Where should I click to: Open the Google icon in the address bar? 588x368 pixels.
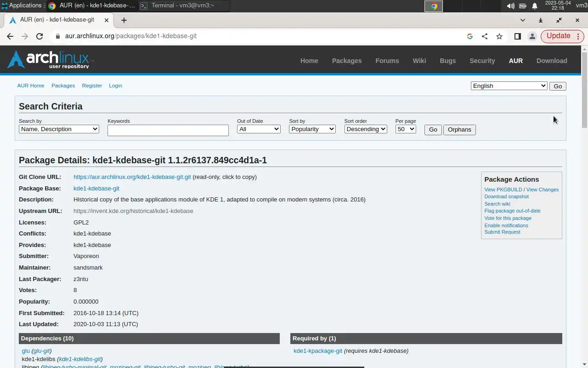click(x=469, y=36)
